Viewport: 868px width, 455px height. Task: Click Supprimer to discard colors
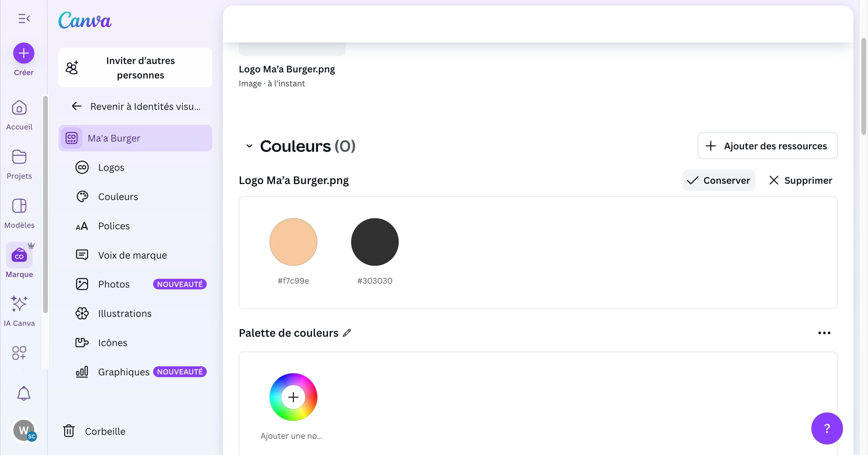[800, 180]
